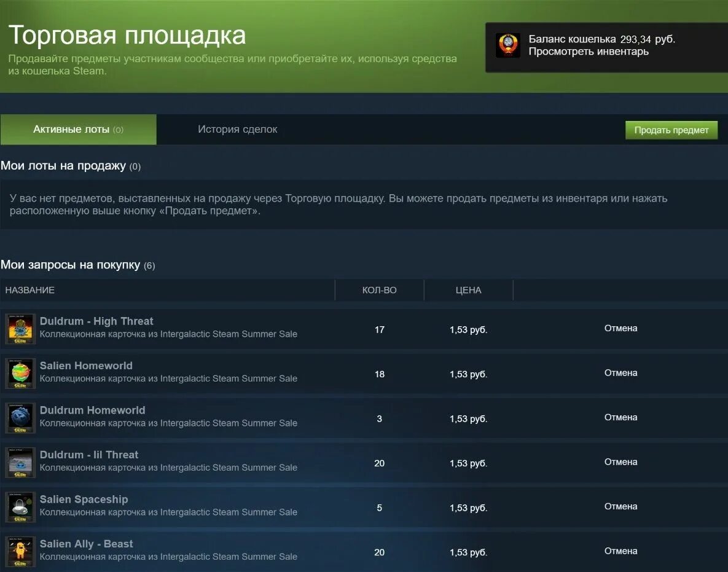Cancel the Salien Homeworld buy order

(620, 373)
